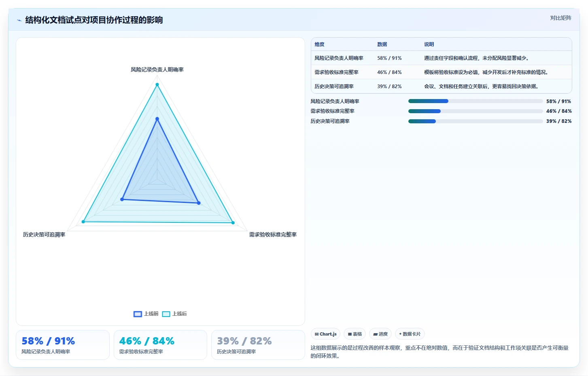
Task: Toggle the 上线前 legend entry in the chart
Action: click(x=146, y=314)
